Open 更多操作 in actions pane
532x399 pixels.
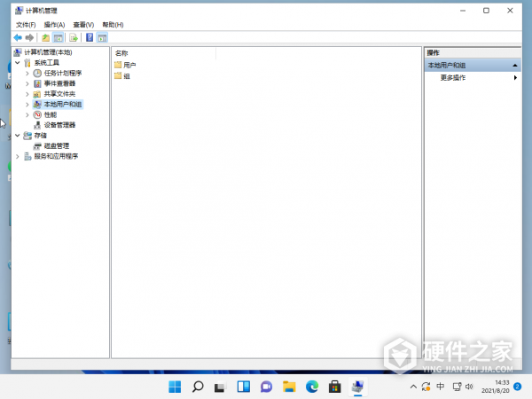[x=453, y=78]
